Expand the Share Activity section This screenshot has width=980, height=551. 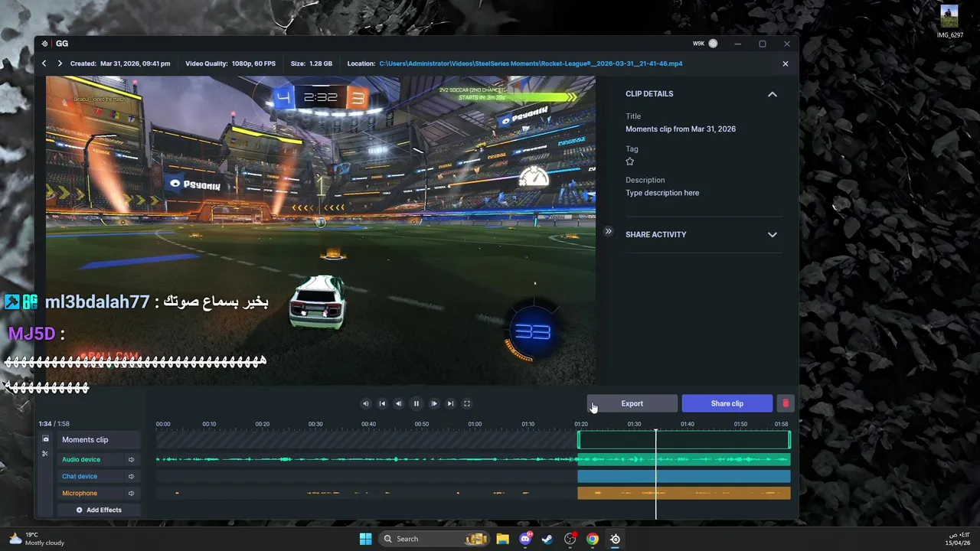(x=772, y=235)
